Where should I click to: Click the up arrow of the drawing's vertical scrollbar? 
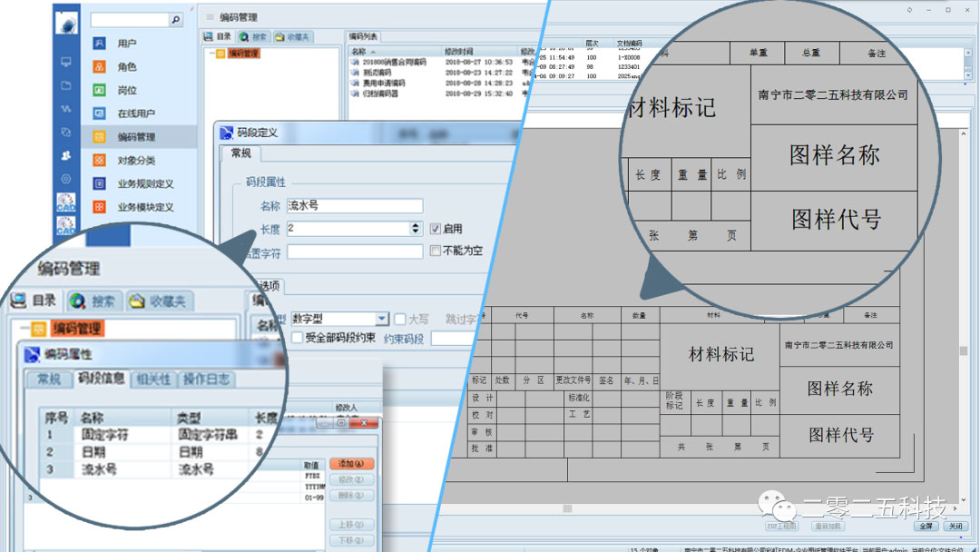coord(964,133)
